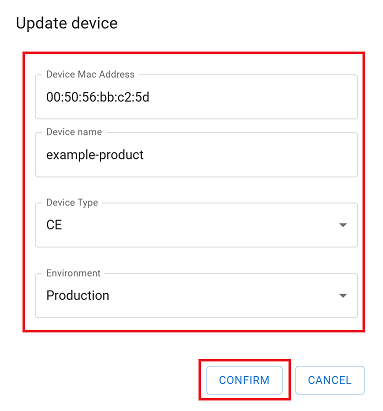
Task: Expand the Environment combo box showing Production
Action: pyautogui.click(x=196, y=295)
